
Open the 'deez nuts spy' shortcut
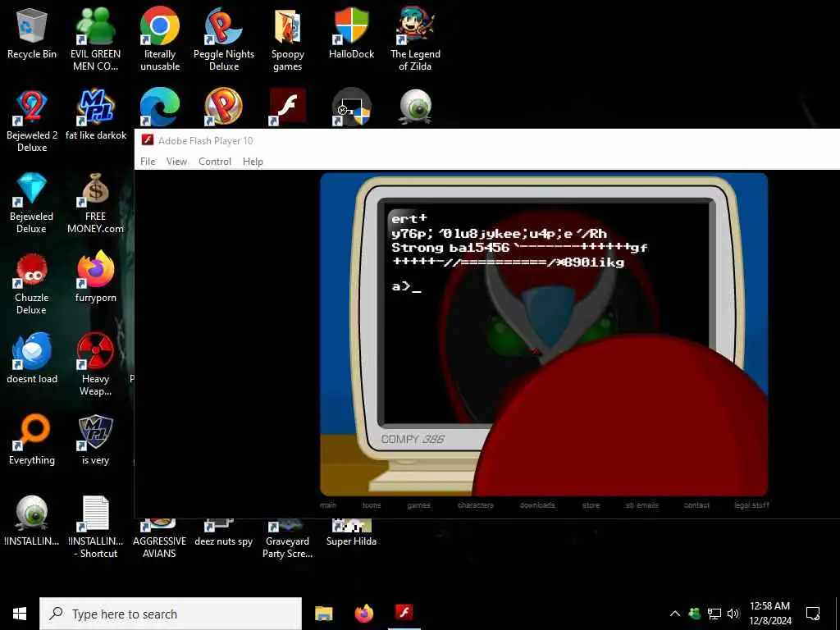223,533
